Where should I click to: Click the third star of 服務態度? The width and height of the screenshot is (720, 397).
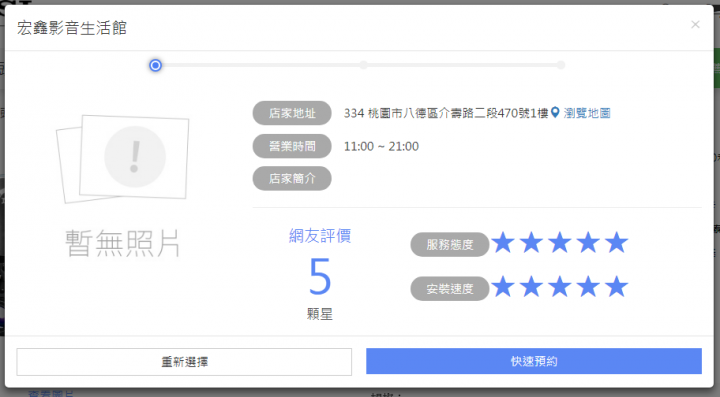(560, 242)
